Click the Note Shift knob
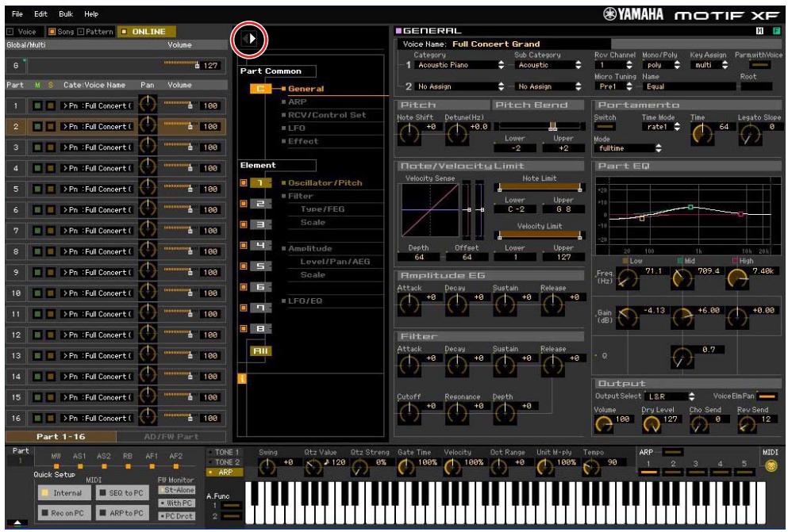This screenshot has width=788, height=532. [409, 133]
